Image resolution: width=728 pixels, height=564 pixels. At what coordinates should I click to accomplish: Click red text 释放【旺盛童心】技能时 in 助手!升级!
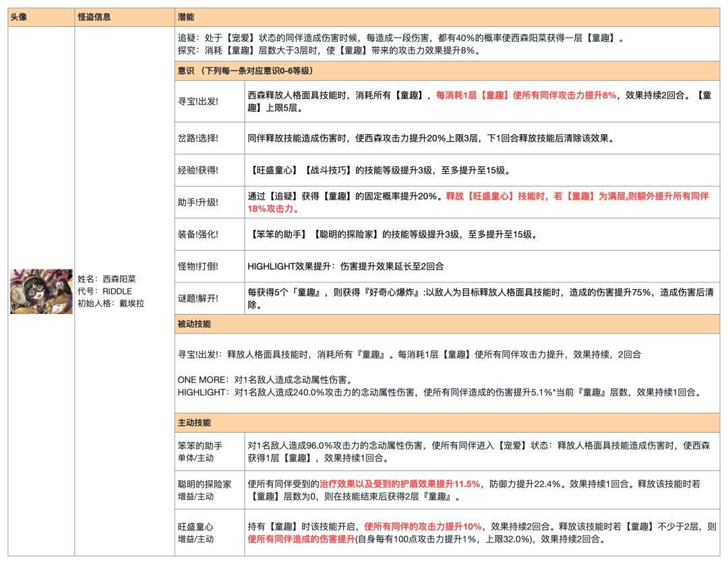[x=478, y=202]
